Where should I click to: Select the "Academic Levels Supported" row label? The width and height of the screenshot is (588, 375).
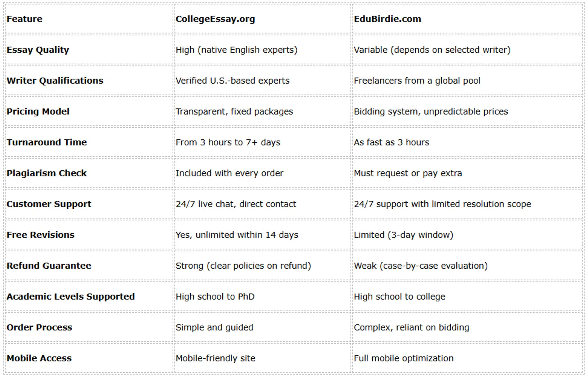click(71, 297)
